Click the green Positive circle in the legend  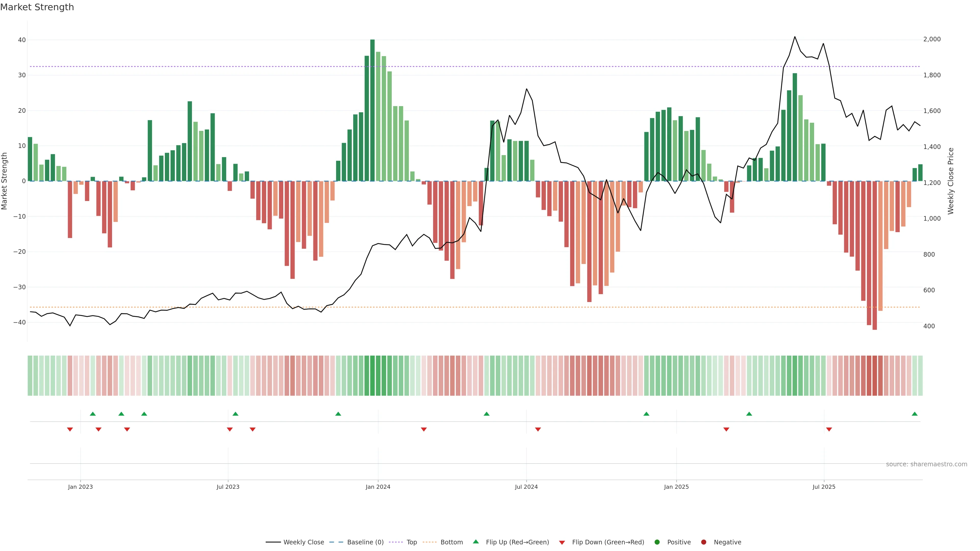tap(657, 542)
